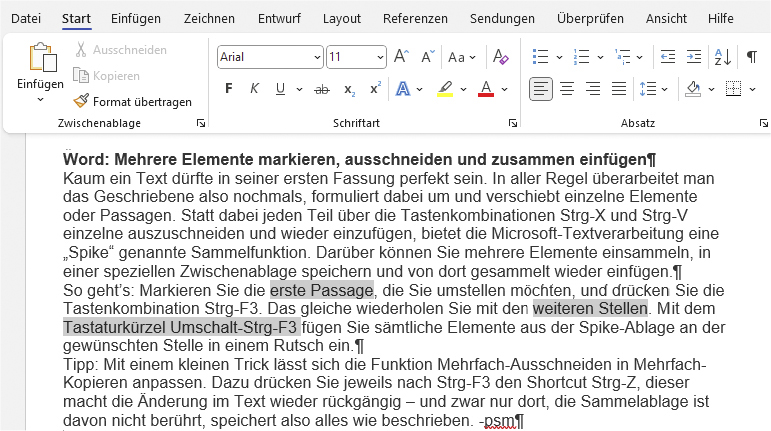Click Format übertragen paintbrush
The height and width of the screenshot is (431, 771).
[x=133, y=102]
